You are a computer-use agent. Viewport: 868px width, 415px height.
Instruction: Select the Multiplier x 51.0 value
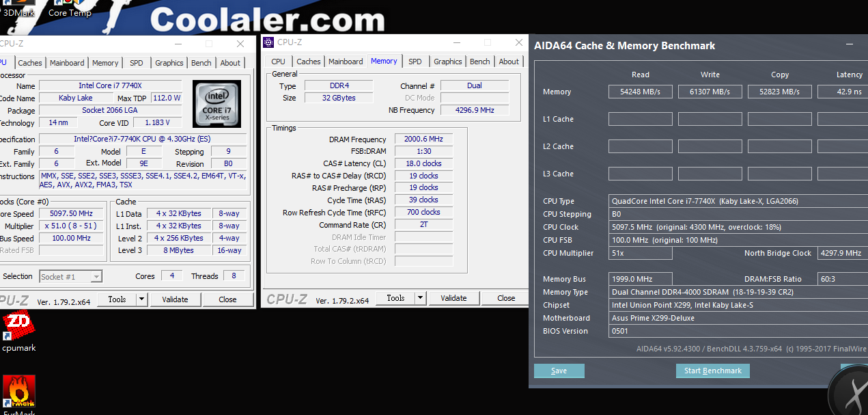71,226
